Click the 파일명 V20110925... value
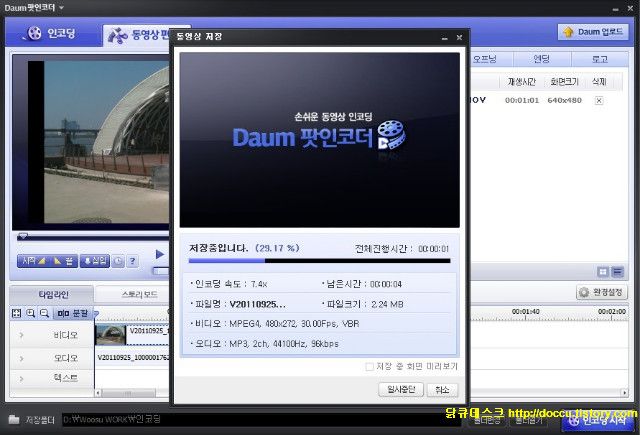640x435 pixels. coord(258,304)
